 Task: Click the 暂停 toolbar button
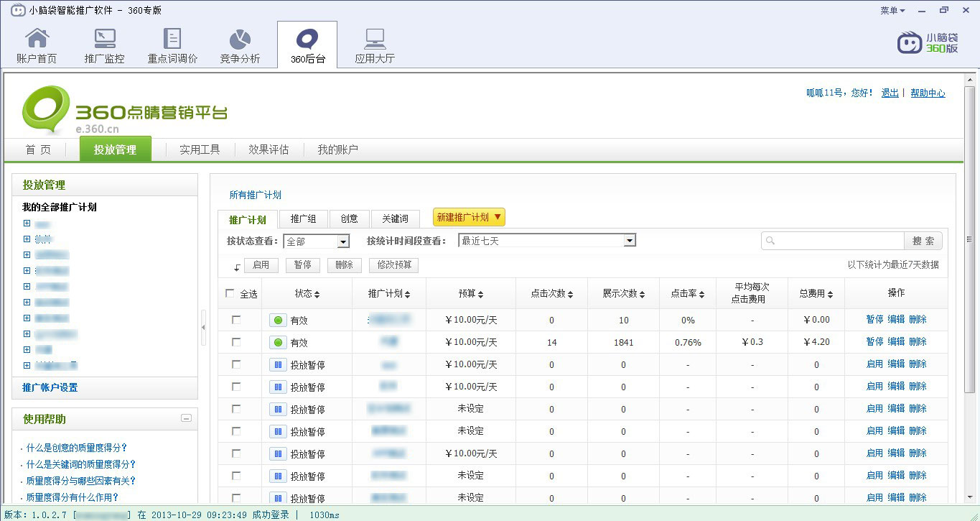[x=303, y=265]
